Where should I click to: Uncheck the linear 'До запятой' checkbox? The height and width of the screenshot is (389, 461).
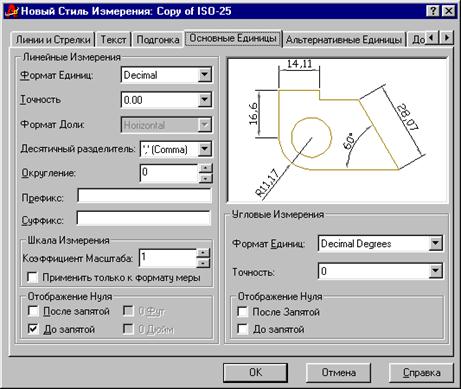click(33, 329)
